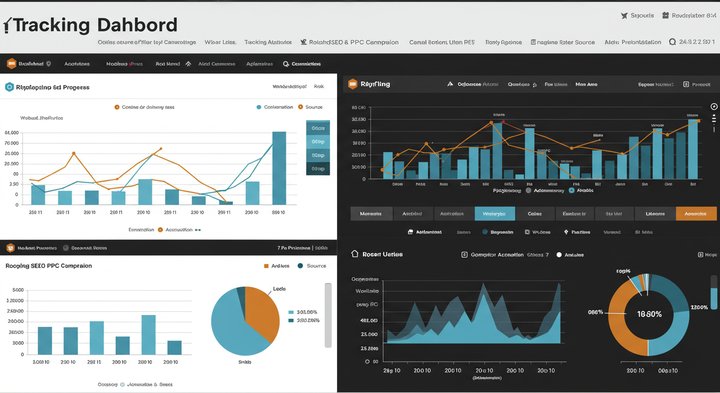The width and height of the screenshot is (720, 393).
Task: Open the vertical three-dots menu beside the dark bar chart
Action: (714, 123)
